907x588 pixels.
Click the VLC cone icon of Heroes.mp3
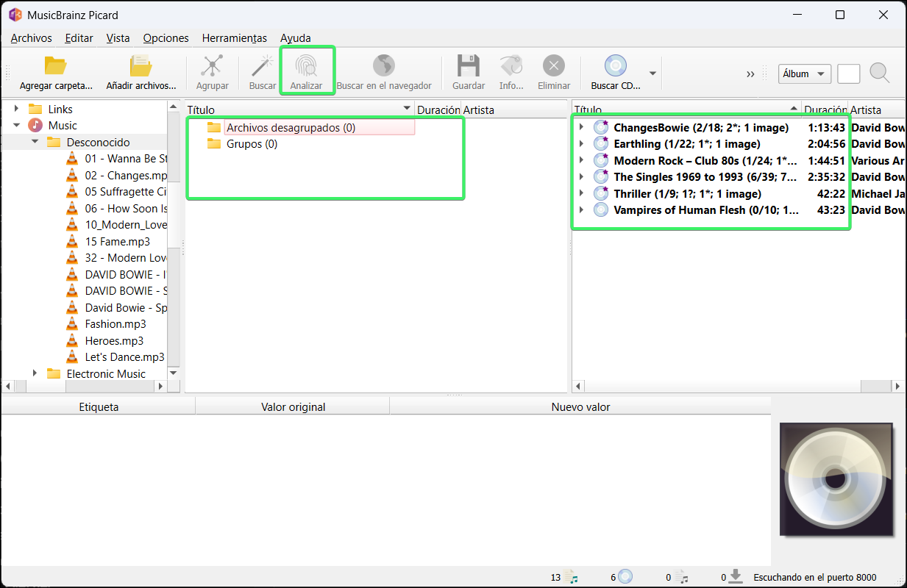coord(71,340)
